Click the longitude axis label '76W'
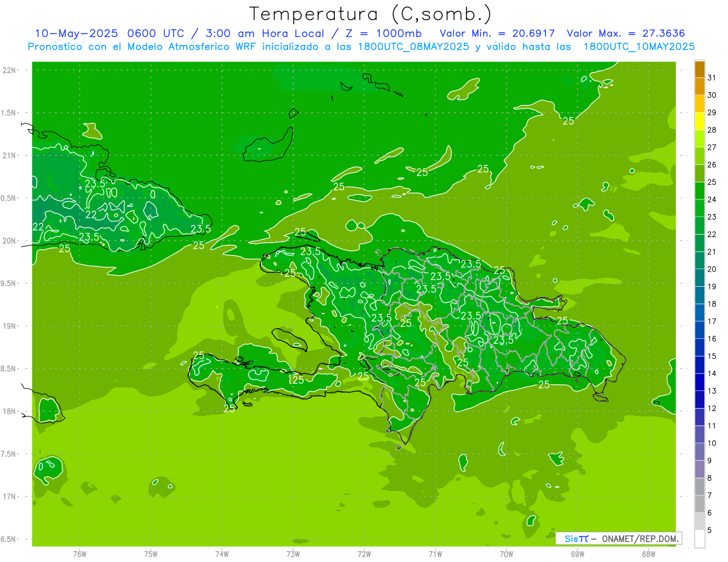Image resolution: width=728 pixels, height=562 pixels. click(79, 554)
